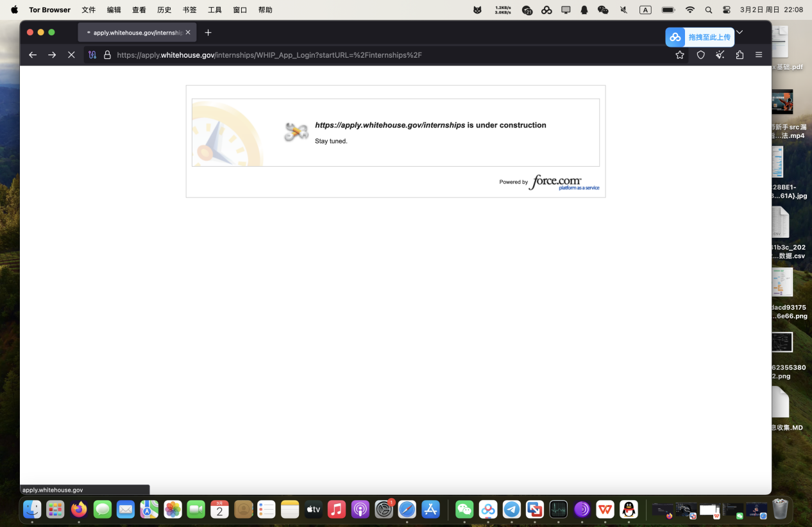The height and width of the screenshot is (527, 812).
Task: Open the 历史 menu in menu bar
Action: coord(164,10)
